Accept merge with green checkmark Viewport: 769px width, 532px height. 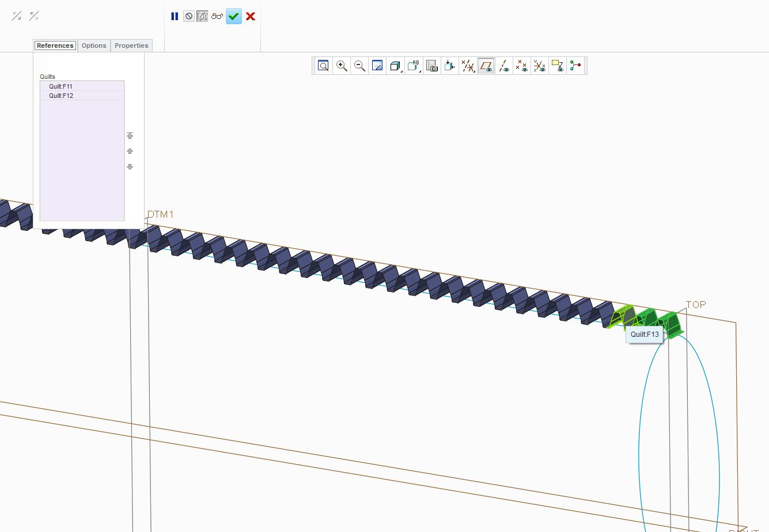[x=233, y=16]
